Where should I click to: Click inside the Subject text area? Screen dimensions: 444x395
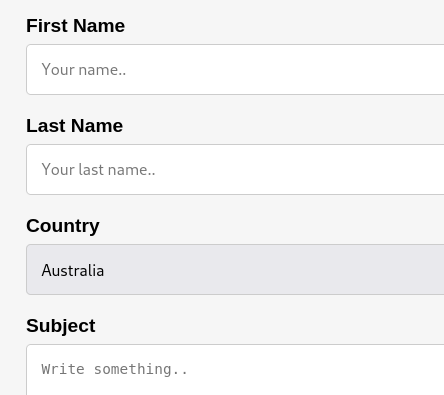coord(235,370)
